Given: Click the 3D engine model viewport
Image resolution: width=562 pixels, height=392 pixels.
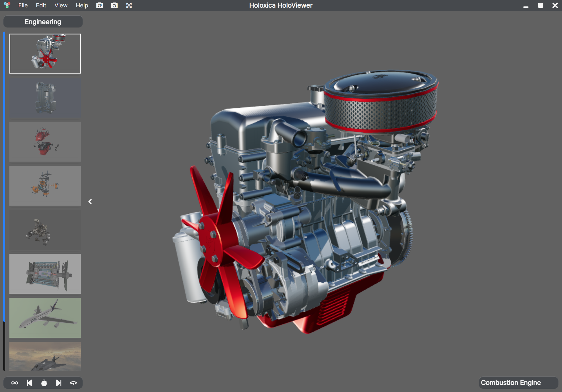Looking at the screenshot, I should [x=305, y=202].
